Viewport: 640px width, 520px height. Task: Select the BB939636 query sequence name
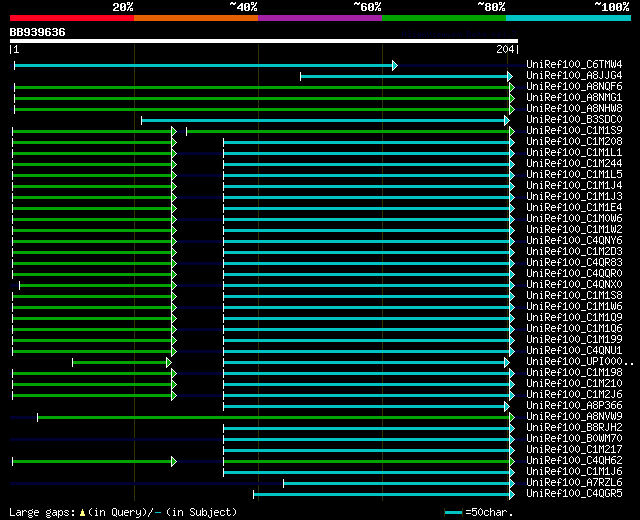coord(38,32)
